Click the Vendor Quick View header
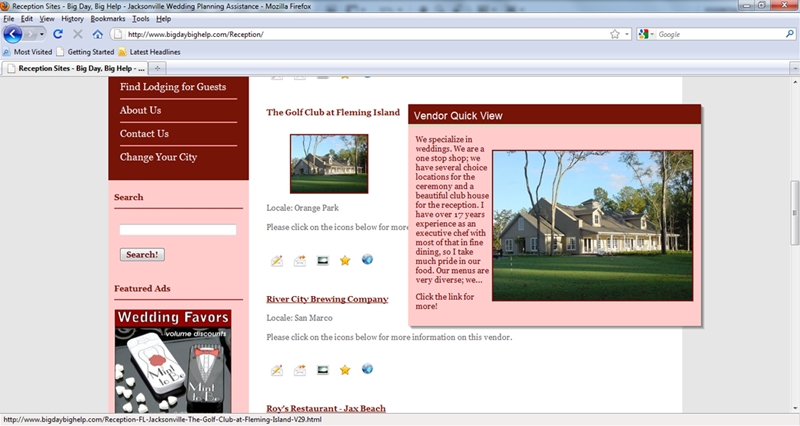 (x=555, y=115)
